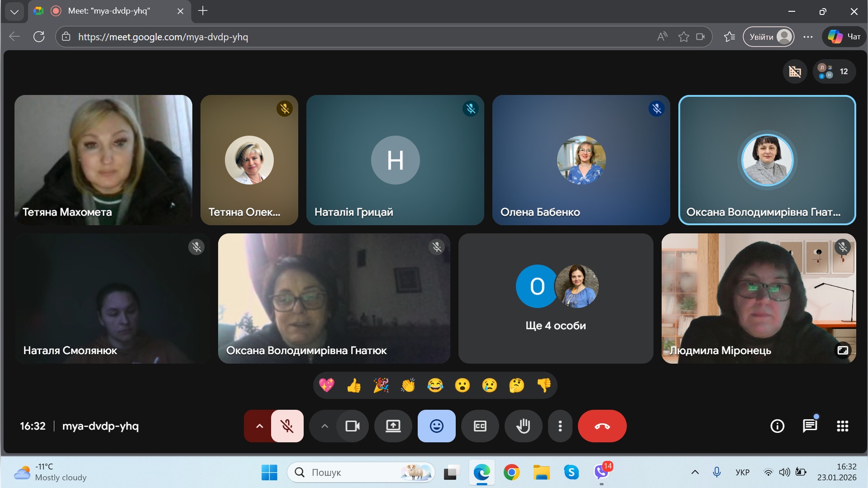Open the meeting details info icon
The height and width of the screenshot is (488, 868).
pyautogui.click(x=777, y=426)
